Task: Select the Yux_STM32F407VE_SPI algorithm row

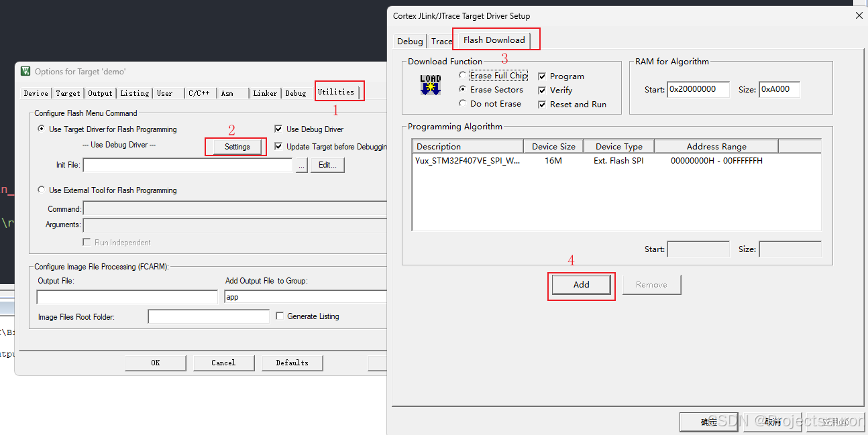Action: pyautogui.click(x=468, y=161)
